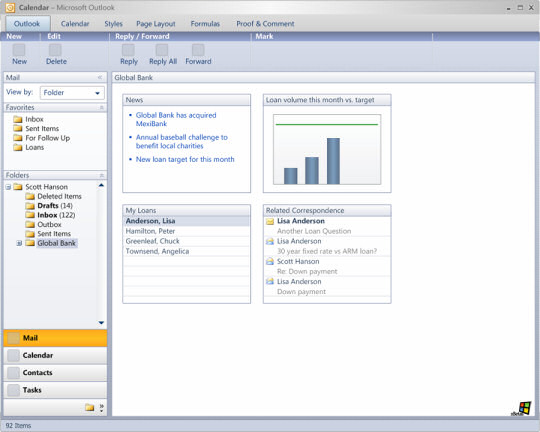Switch to the Outlook ribbon tab
This screenshot has width=540, height=432.
click(x=27, y=24)
